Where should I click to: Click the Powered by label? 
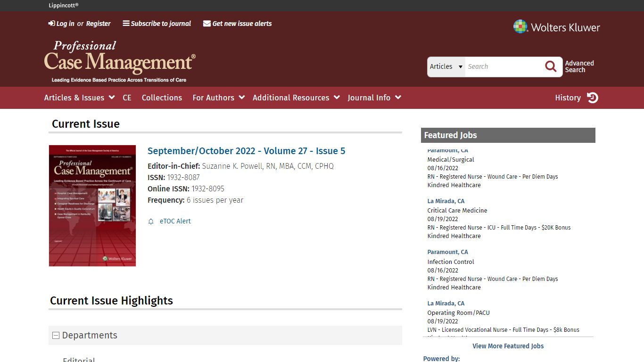click(x=441, y=359)
